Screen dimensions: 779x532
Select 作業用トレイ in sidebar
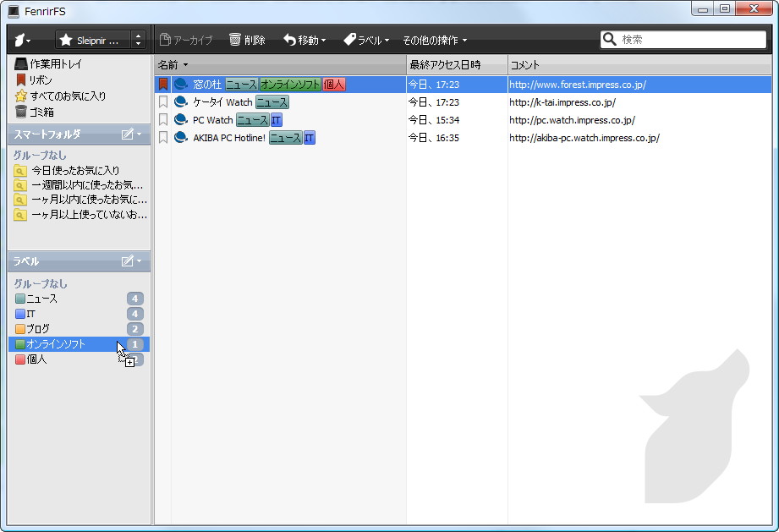49,64
